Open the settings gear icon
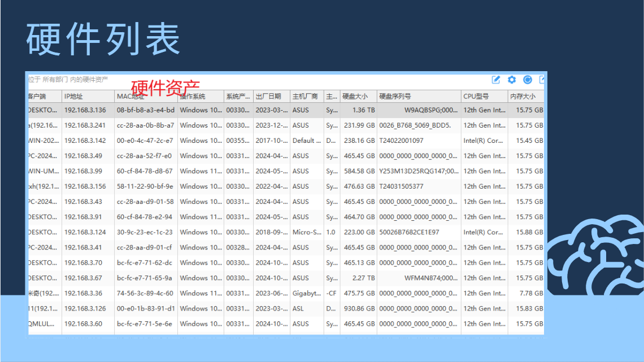This screenshot has width=644, height=362. tap(512, 80)
